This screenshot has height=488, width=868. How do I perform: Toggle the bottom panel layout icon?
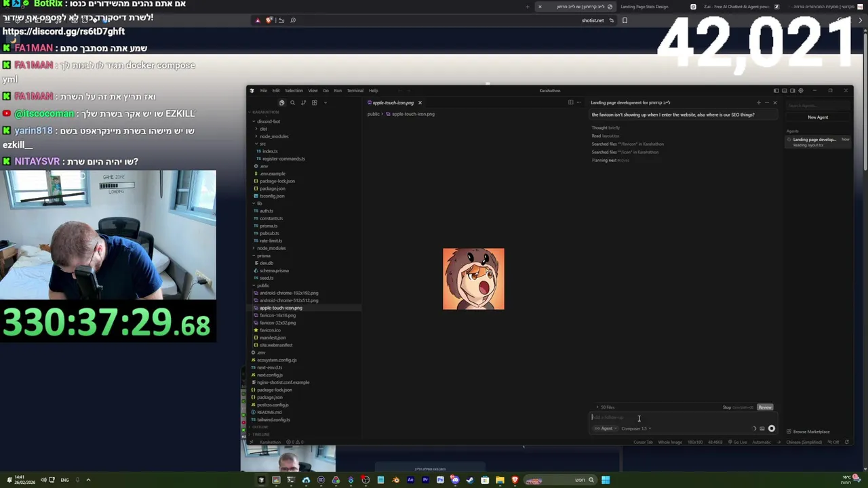click(785, 90)
